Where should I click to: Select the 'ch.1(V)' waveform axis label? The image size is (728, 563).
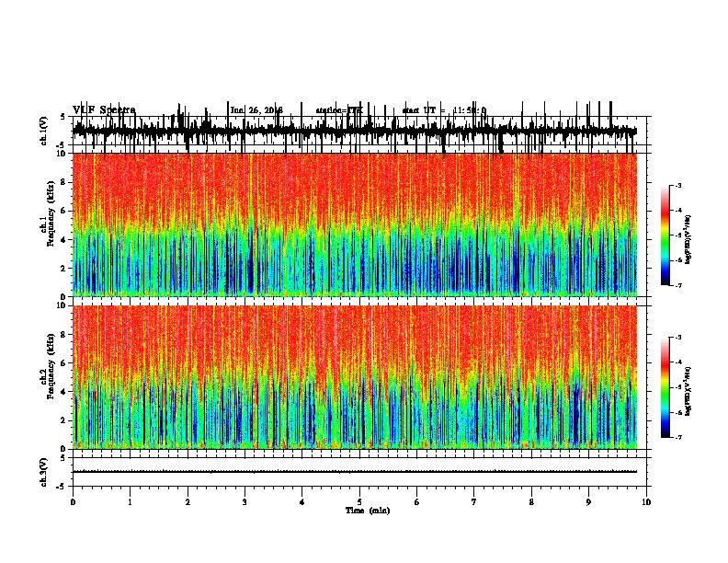(x=44, y=131)
